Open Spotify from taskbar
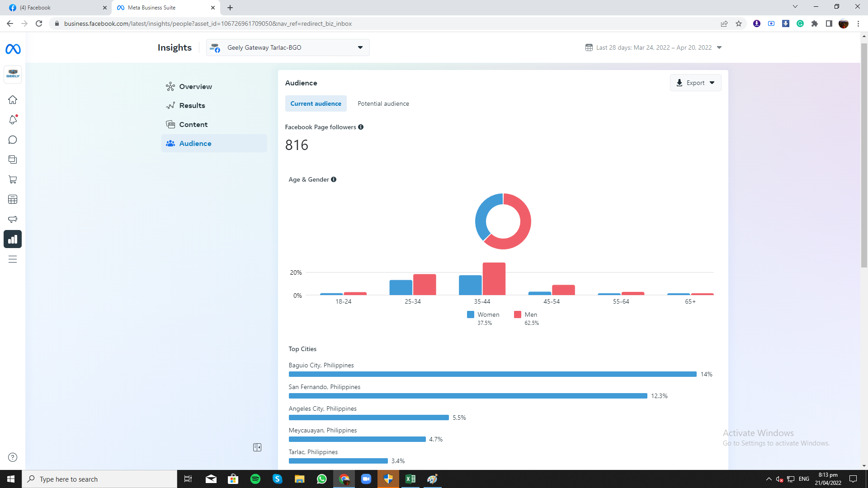This screenshot has height=488, width=868. point(255,479)
